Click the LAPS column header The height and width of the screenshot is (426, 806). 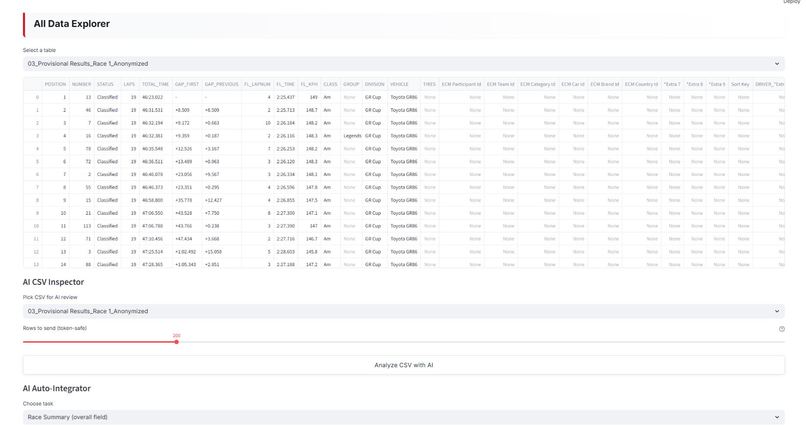click(130, 84)
